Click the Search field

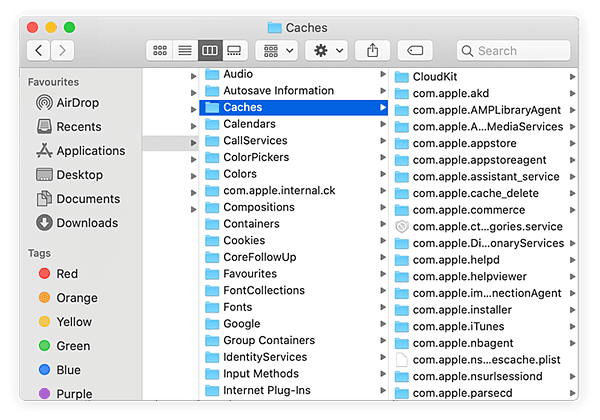pyautogui.click(x=514, y=50)
